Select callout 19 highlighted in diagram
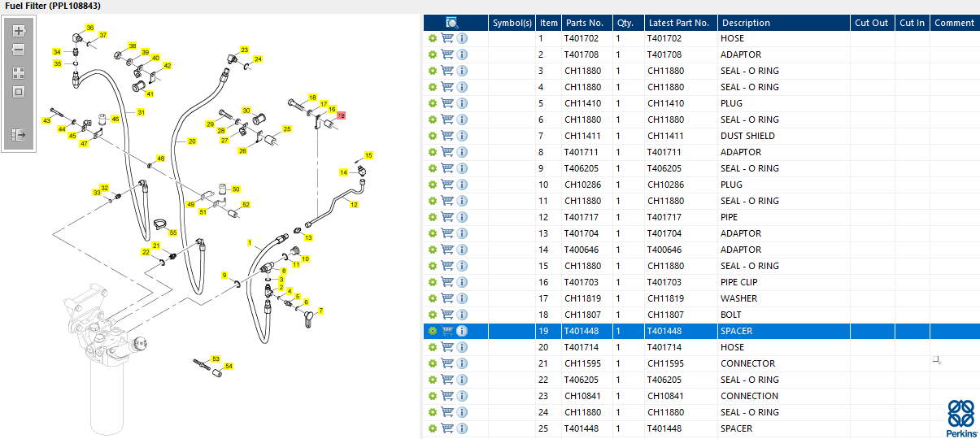This screenshot has width=980, height=439. click(342, 116)
